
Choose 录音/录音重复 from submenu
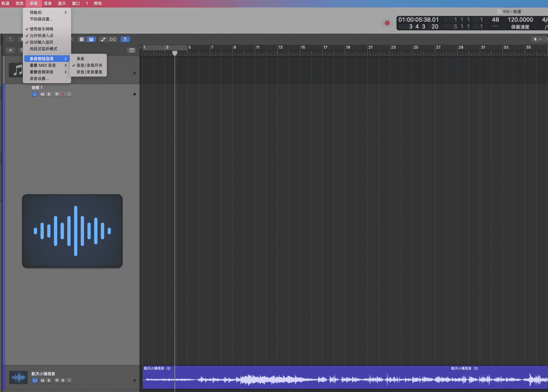89,72
